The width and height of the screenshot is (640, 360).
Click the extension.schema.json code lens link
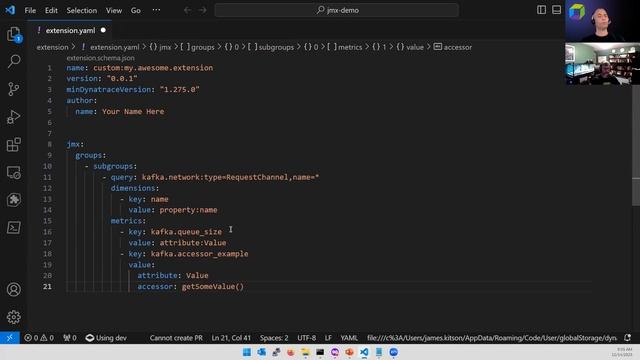click(100, 58)
